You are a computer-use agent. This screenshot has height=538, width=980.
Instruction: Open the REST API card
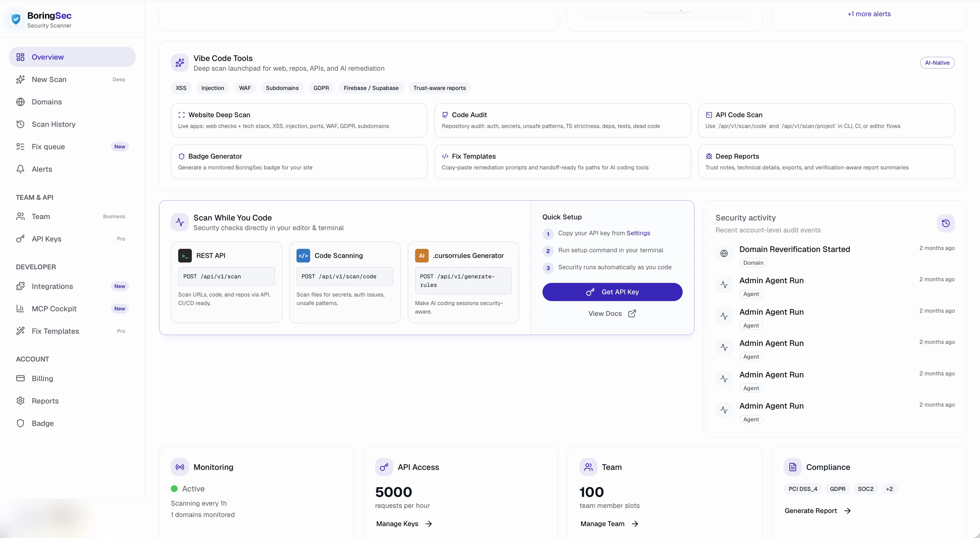tap(226, 282)
